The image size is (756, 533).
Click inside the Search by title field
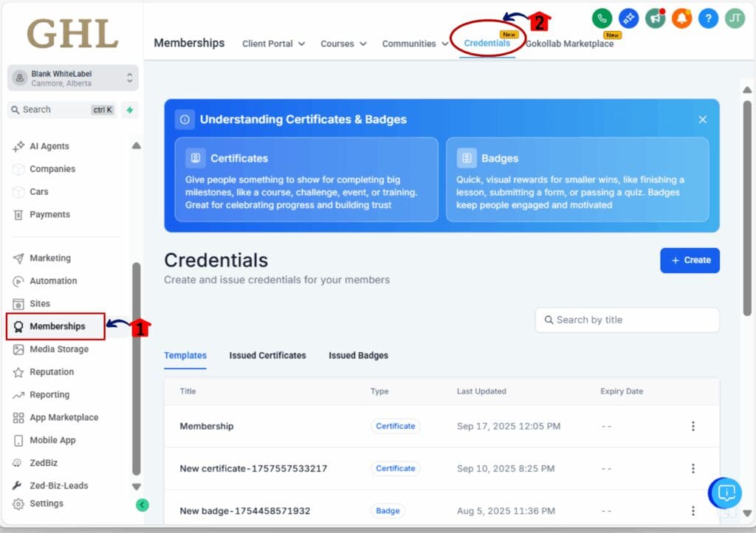click(627, 320)
